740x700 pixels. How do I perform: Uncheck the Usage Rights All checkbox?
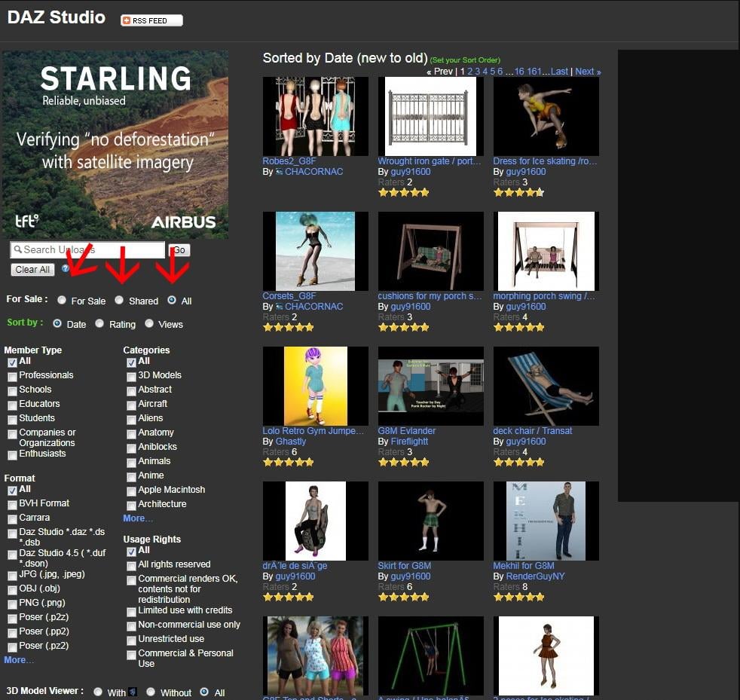pos(131,552)
